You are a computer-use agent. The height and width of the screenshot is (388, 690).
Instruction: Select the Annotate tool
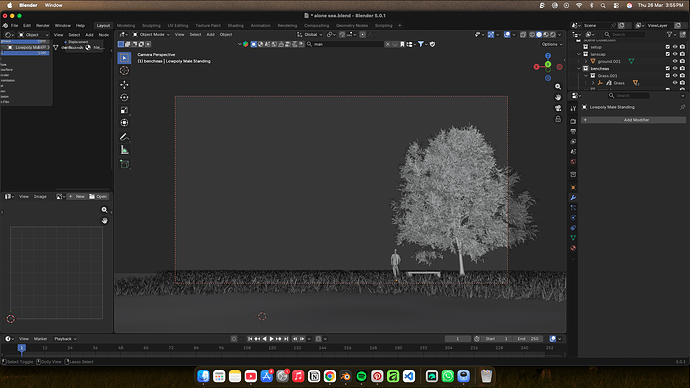pos(125,137)
